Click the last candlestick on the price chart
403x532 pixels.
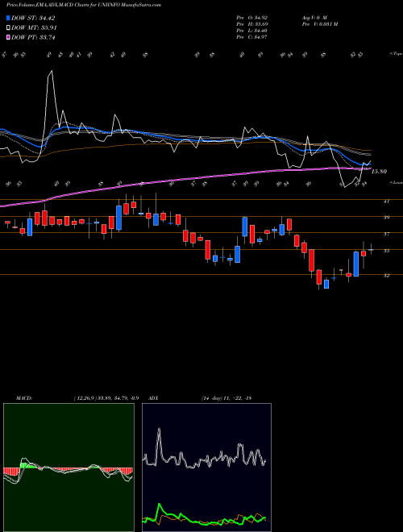(371, 249)
